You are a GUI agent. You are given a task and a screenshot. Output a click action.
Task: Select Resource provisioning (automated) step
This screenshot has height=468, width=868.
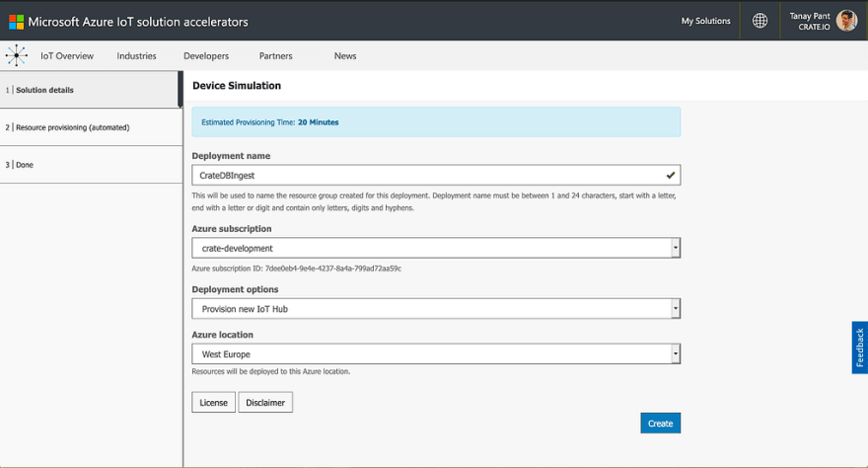tap(91, 127)
